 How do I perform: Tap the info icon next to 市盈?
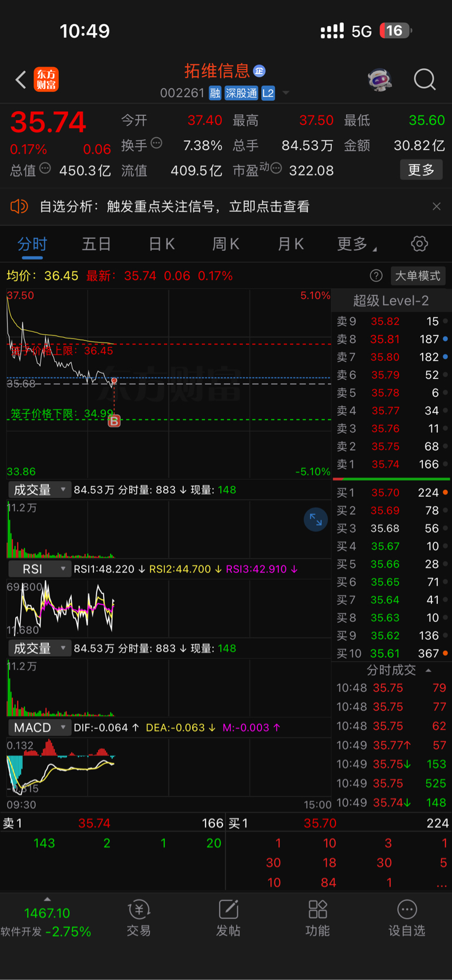point(276,169)
